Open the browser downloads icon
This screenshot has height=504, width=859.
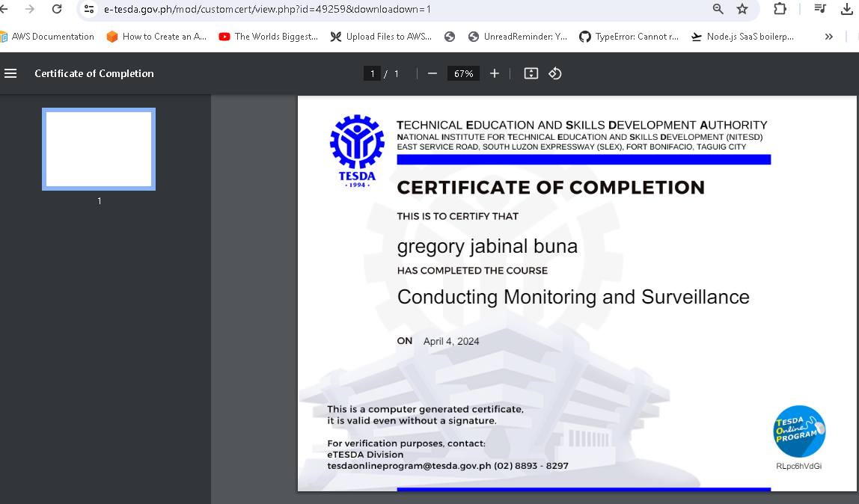click(x=847, y=9)
